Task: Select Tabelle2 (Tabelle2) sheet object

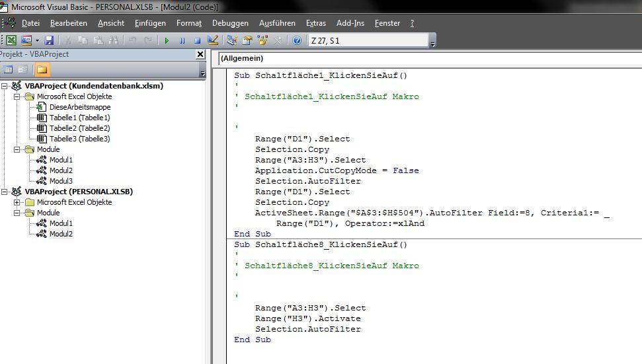Action: click(80, 128)
